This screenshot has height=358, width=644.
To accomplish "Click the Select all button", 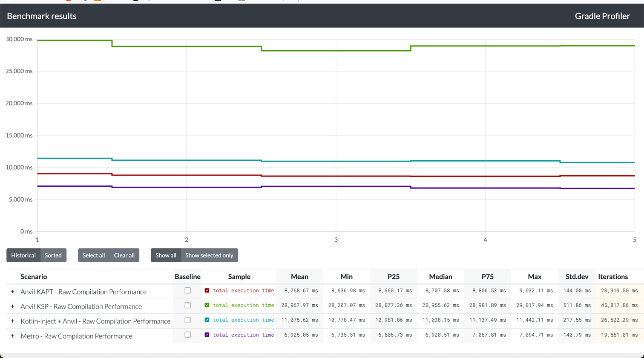I will click(x=94, y=255).
